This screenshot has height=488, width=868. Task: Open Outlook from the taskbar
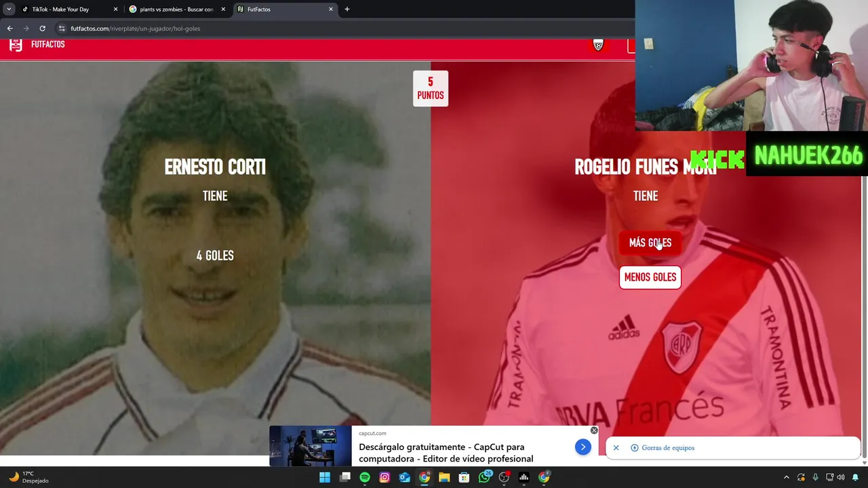[405, 477]
